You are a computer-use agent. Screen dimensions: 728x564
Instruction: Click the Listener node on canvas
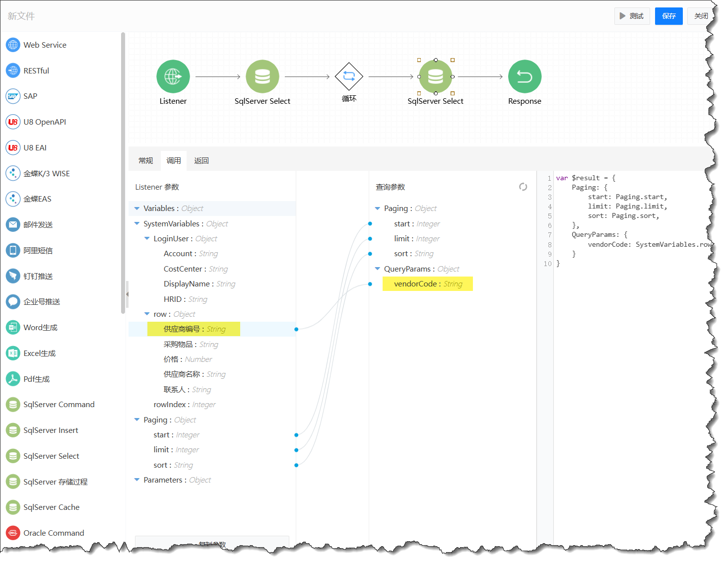pyautogui.click(x=173, y=76)
